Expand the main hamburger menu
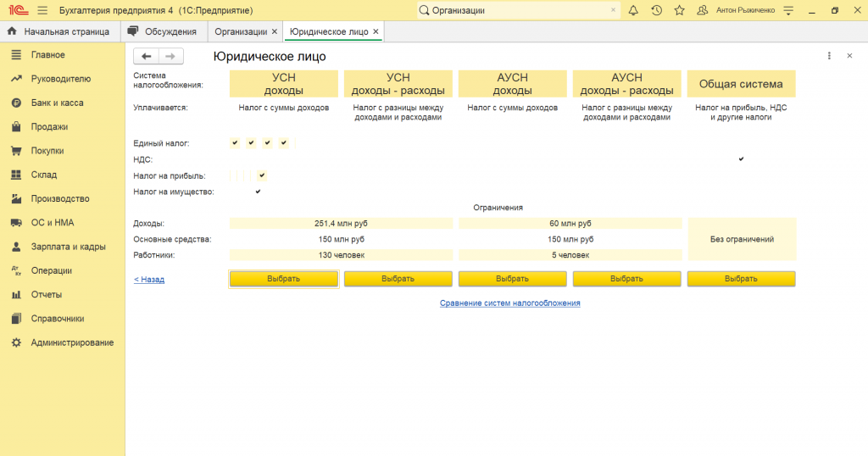This screenshot has width=868, height=456. coord(42,10)
